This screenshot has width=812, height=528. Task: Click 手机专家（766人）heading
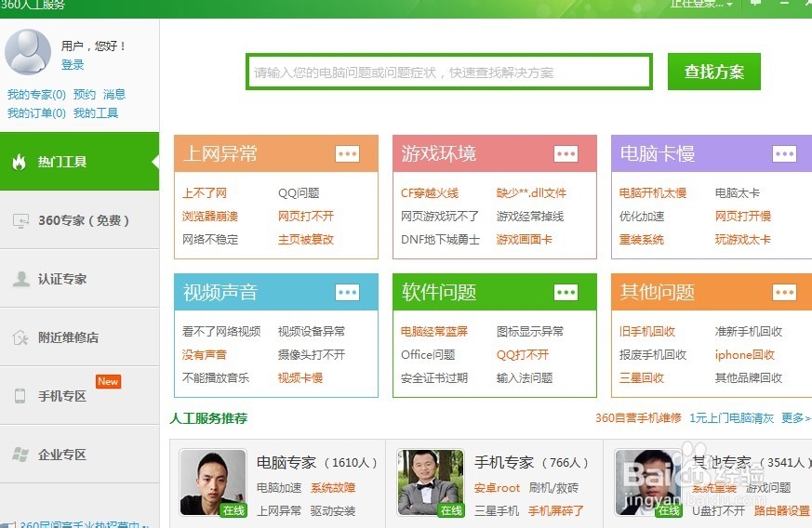(531, 463)
